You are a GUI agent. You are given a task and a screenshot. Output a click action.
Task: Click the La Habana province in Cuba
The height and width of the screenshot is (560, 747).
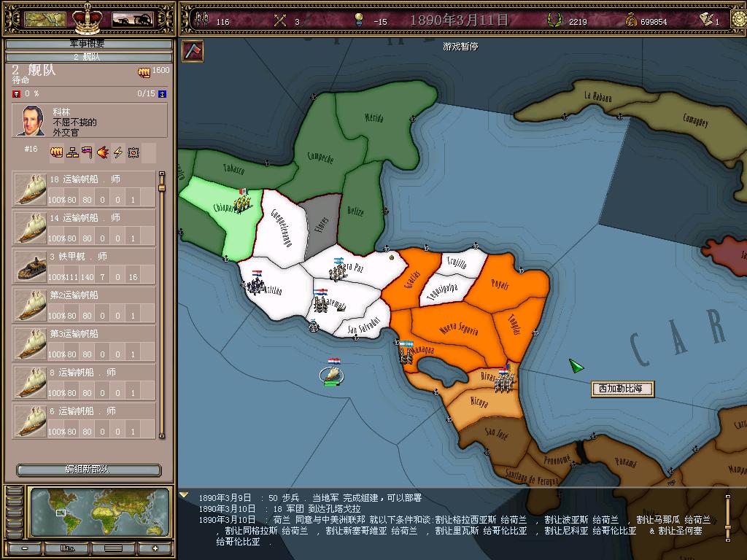pyautogui.click(x=598, y=97)
